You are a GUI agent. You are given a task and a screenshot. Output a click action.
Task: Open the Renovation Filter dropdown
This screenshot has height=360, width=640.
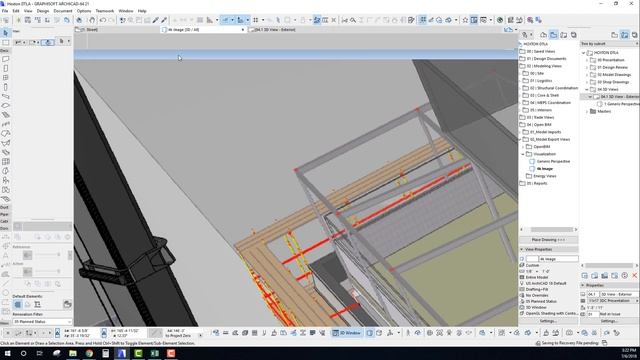[42, 322]
